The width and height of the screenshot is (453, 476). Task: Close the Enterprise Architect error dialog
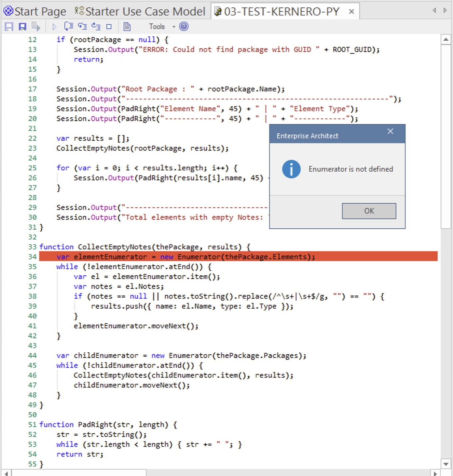pyautogui.click(x=390, y=131)
